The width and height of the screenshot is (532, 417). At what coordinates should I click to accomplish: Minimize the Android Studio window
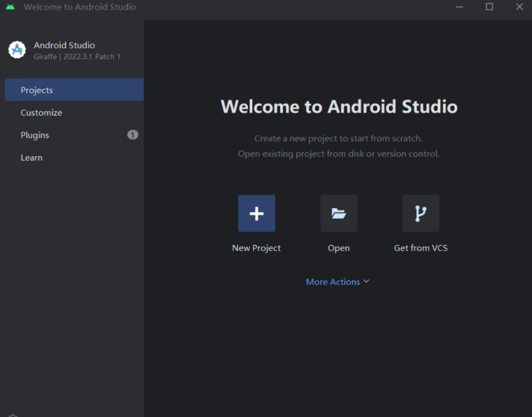(x=459, y=7)
